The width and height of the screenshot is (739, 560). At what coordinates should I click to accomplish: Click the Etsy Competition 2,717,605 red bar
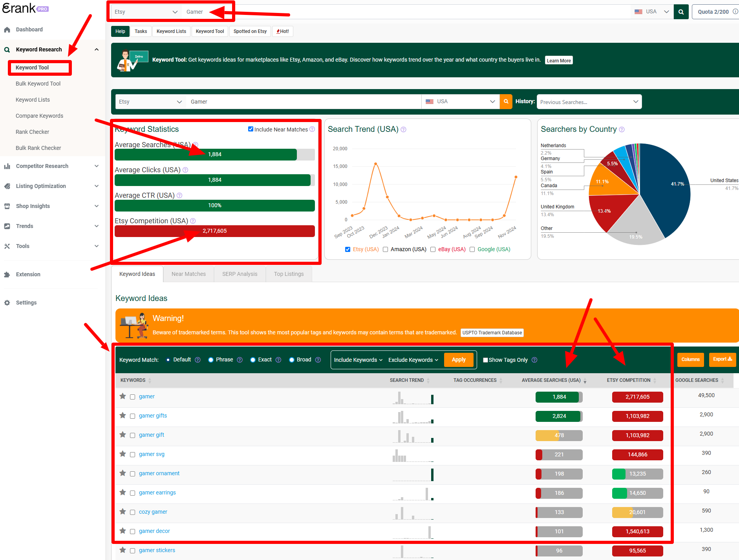pyautogui.click(x=215, y=231)
